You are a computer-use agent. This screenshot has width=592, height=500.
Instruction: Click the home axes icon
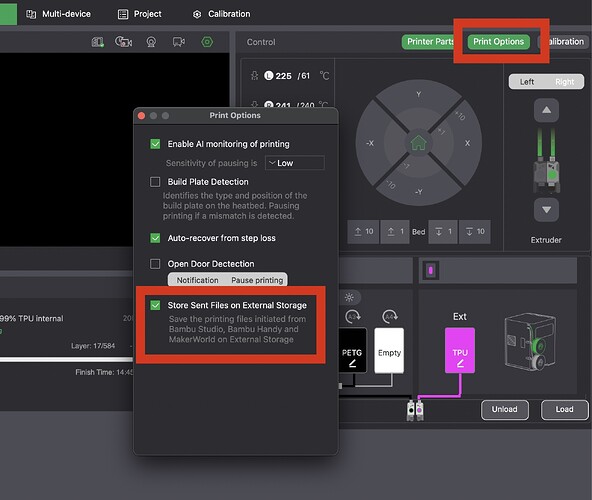click(x=418, y=143)
